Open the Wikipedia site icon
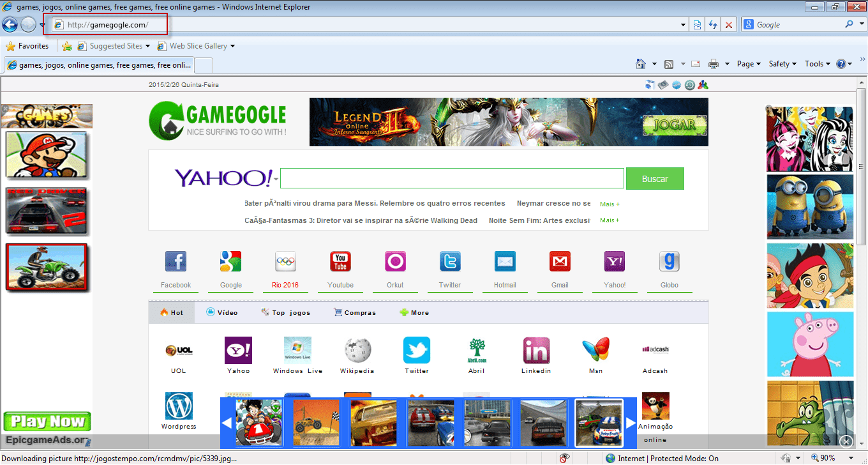The image size is (868, 465). pos(357,350)
